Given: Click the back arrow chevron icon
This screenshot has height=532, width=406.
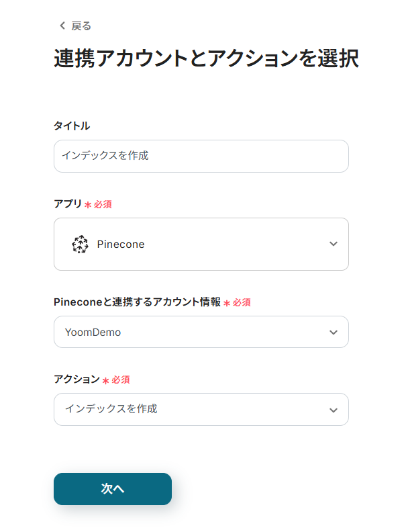Looking at the screenshot, I should 62,26.
